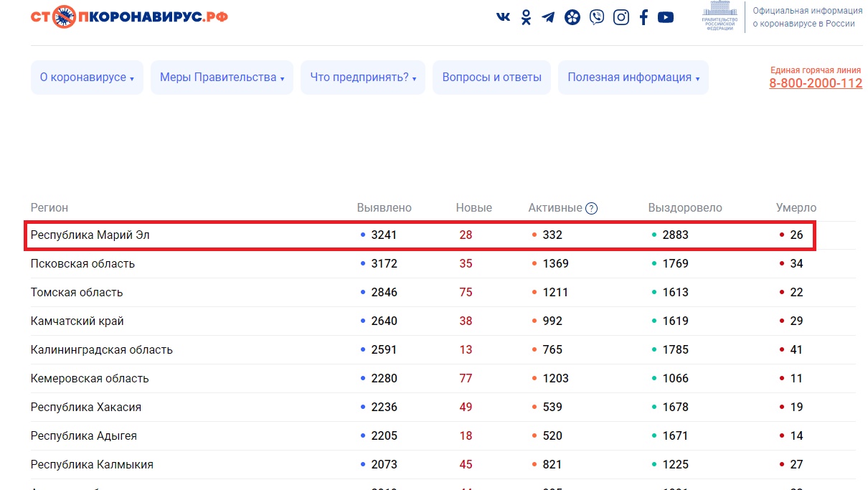Click the Russian Government building logo

point(719,16)
